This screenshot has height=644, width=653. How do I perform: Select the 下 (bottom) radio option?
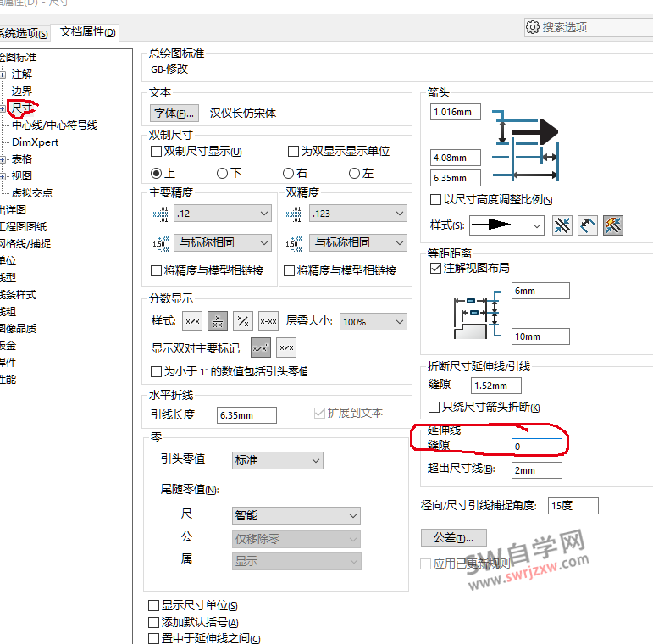click(223, 174)
